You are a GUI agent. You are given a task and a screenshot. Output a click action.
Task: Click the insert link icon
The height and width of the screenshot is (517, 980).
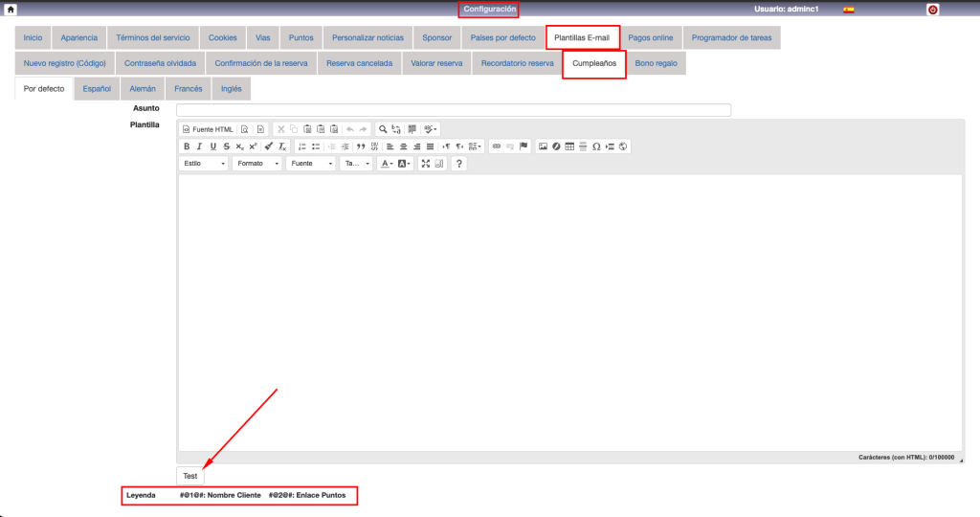(x=496, y=146)
